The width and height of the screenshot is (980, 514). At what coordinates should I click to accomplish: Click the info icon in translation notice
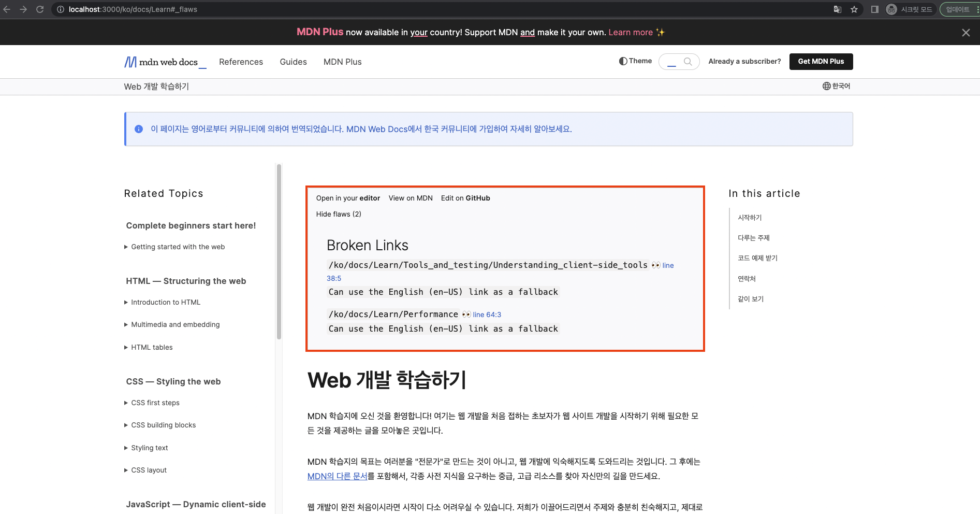pos(139,129)
